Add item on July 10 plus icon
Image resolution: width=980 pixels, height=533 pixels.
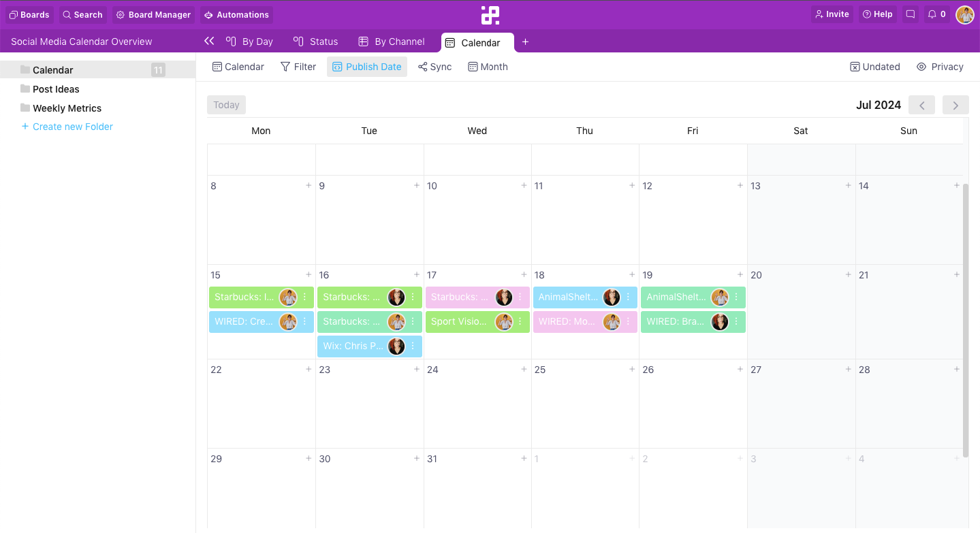pyautogui.click(x=524, y=185)
